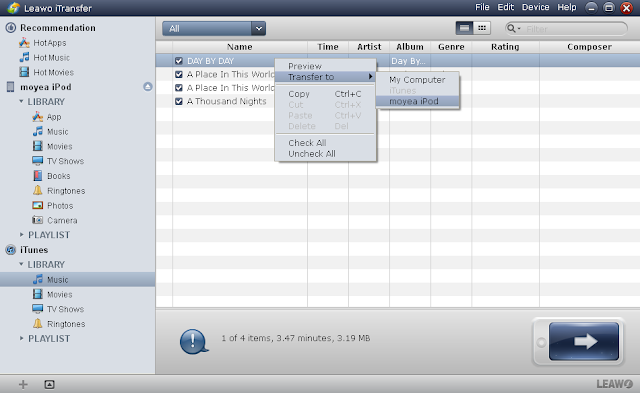Image resolution: width=640 pixels, height=393 pixels.
Task: Open Books in iPod library
Action: 58,176
